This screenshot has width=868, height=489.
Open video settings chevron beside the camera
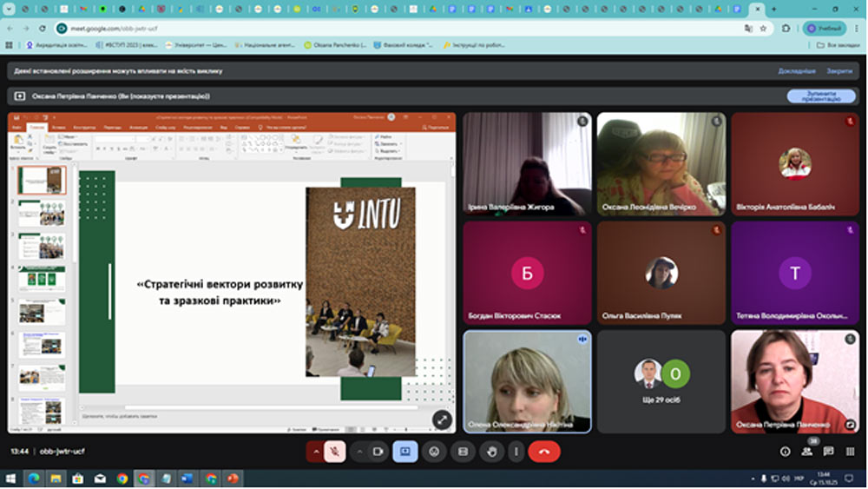359,452
